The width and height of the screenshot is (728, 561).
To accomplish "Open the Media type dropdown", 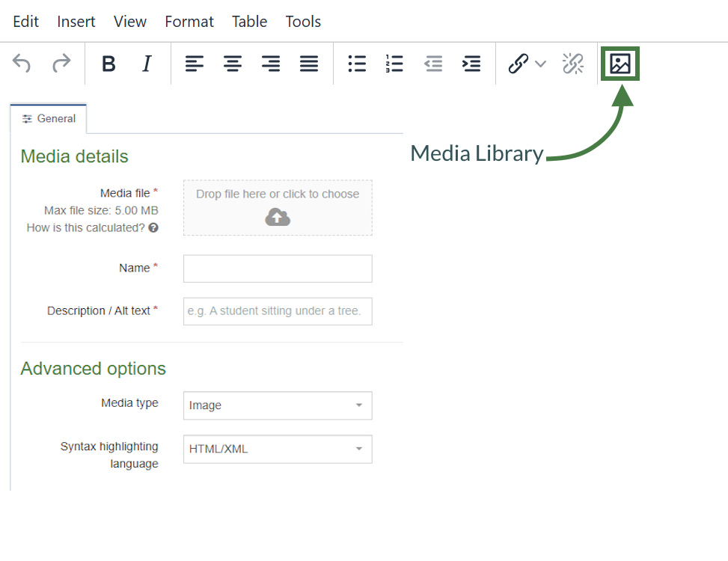I will tap(278, 405).
